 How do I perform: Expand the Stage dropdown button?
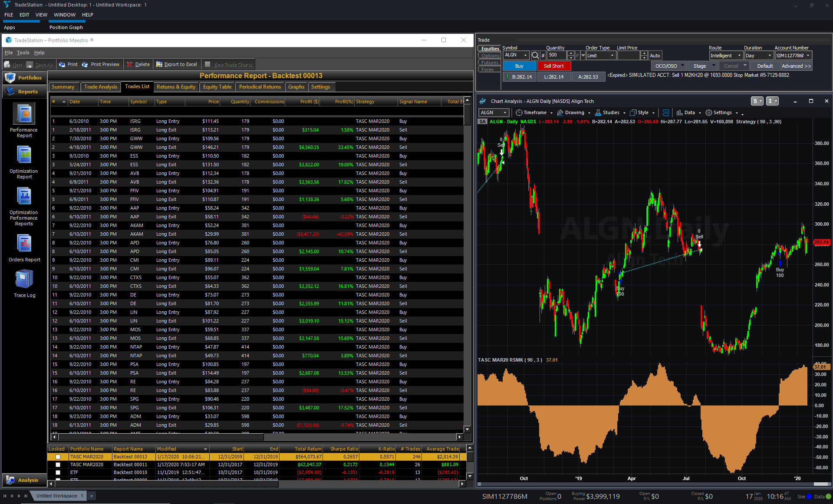714,66
